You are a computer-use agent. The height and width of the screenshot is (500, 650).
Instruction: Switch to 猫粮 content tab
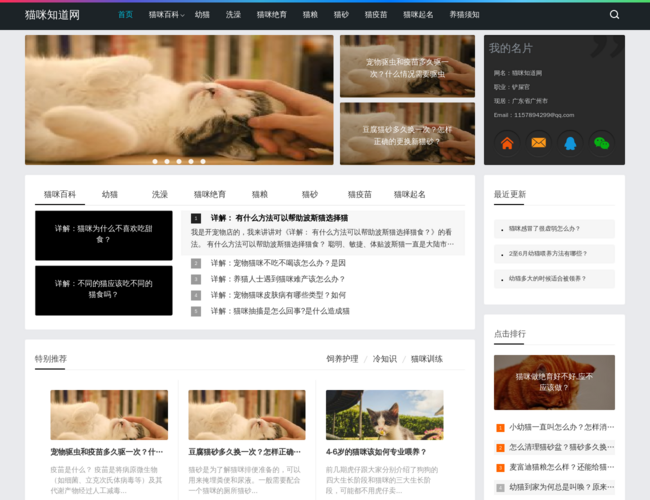[260, 194]
